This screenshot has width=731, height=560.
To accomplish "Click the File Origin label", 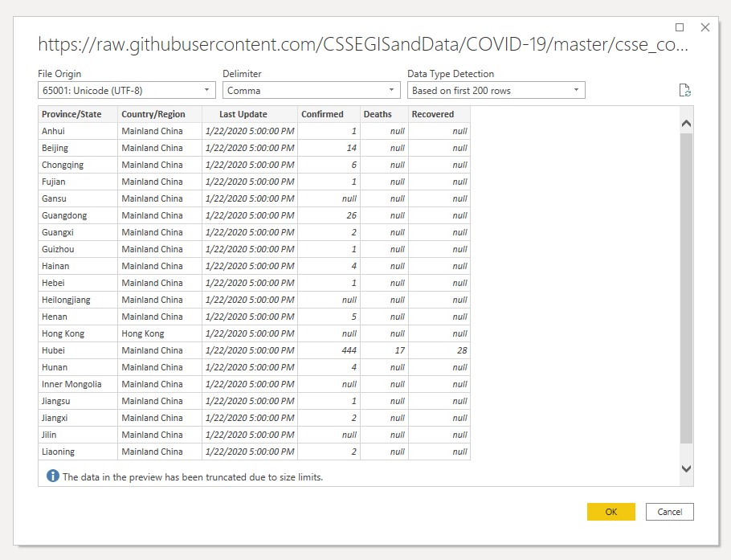I will pyautogui.click(x=59, y=74).
